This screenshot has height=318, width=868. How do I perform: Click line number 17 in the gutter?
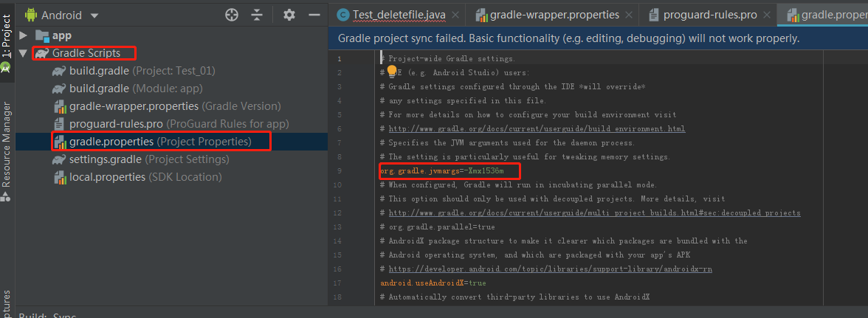coord(338,283)
